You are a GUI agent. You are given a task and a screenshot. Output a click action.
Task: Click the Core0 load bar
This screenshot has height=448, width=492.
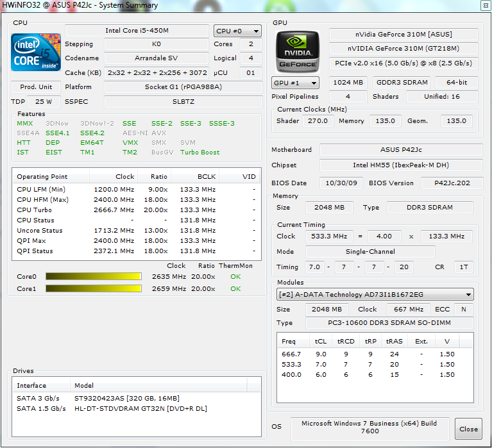pos(94,276)
